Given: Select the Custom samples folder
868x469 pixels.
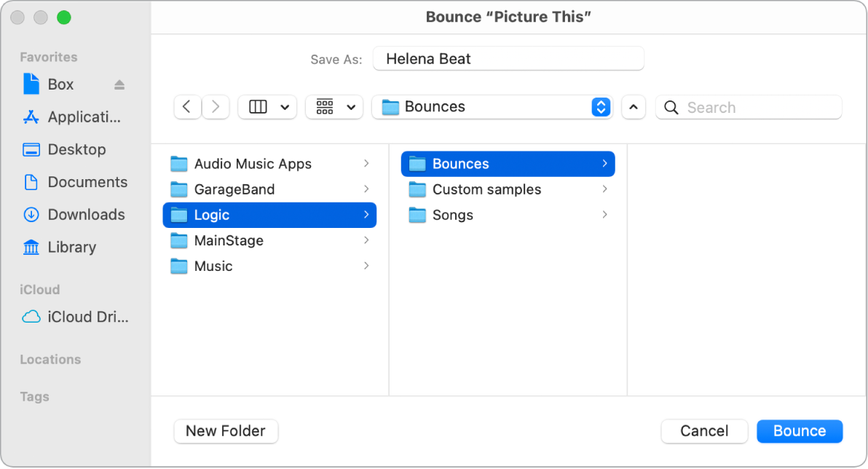Looking at the screenshot, I should (486, 189).
